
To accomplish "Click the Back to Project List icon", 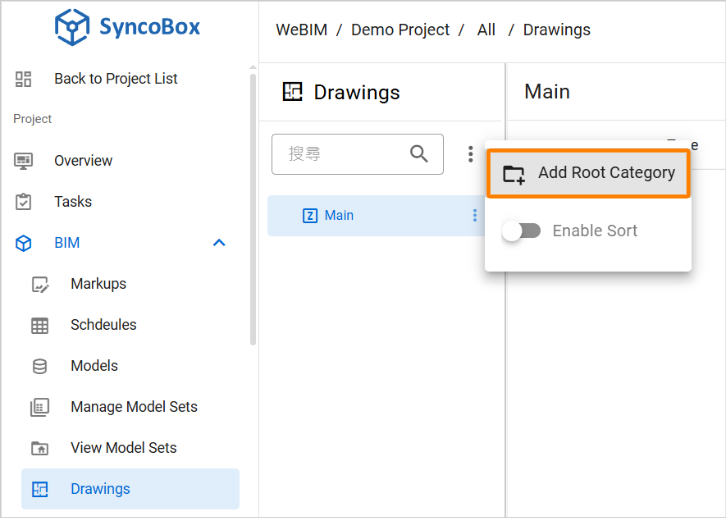I will tap(23, 79).
